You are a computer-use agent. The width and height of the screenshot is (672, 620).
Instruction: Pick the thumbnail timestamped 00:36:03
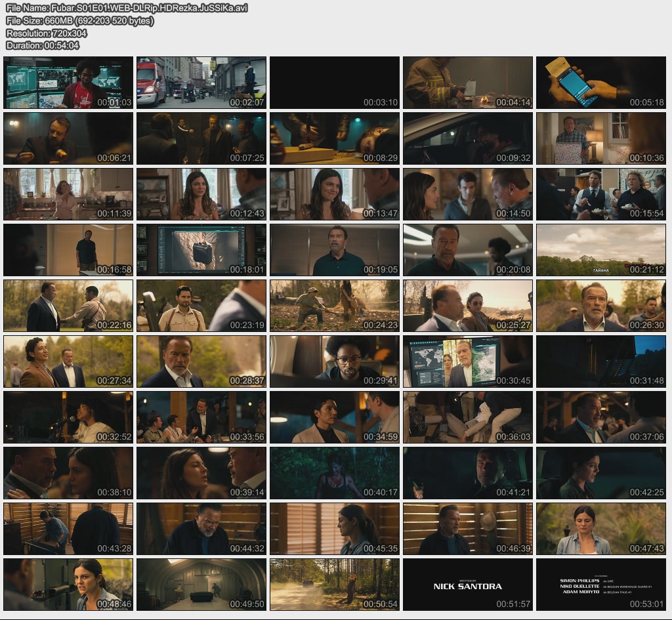coord(468,417)
